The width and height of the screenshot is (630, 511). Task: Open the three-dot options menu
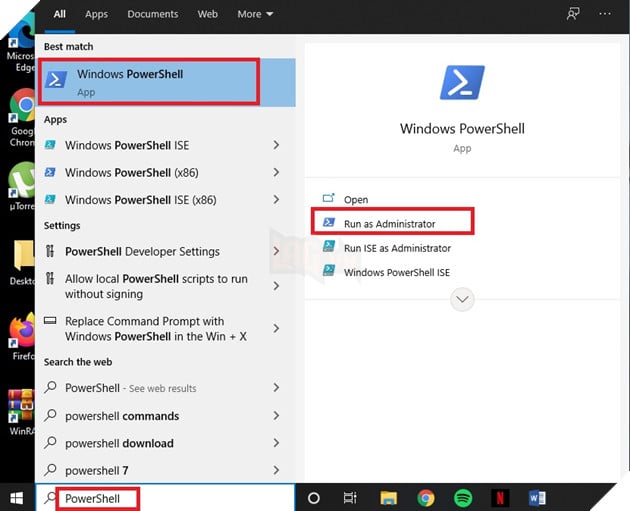[605, 14]
